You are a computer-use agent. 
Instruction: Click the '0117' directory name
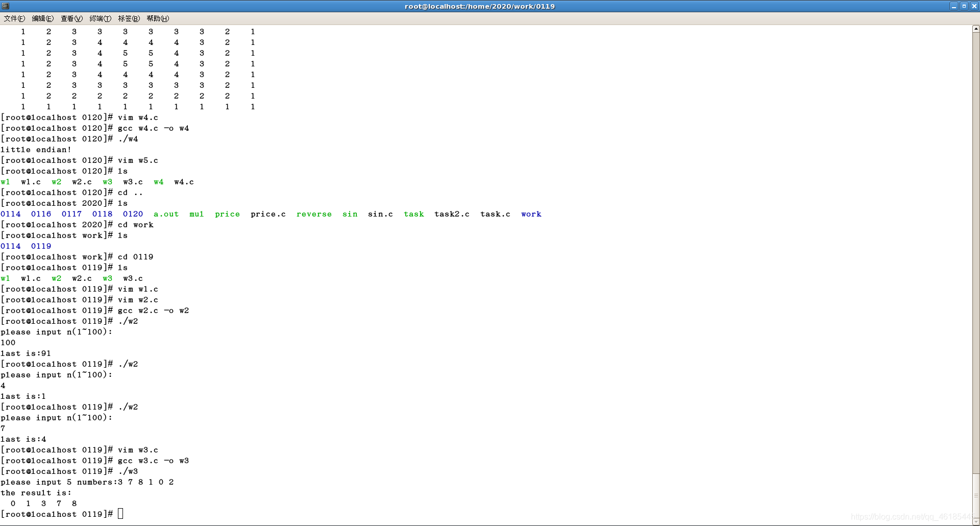(71, 214)
